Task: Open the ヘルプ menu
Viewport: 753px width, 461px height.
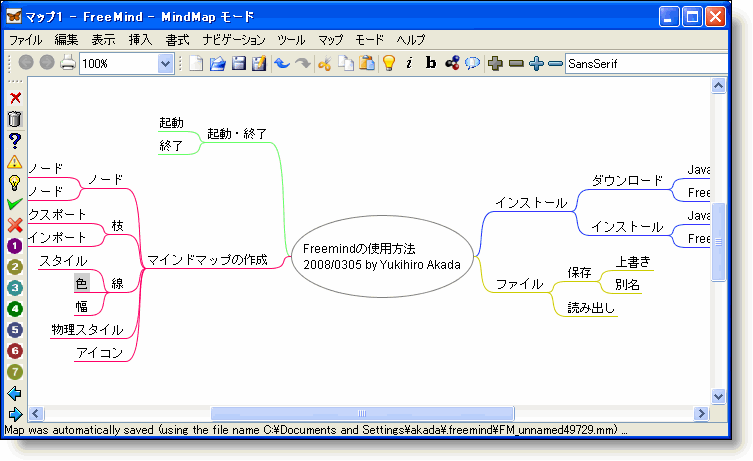Action: tap(411, 40)
